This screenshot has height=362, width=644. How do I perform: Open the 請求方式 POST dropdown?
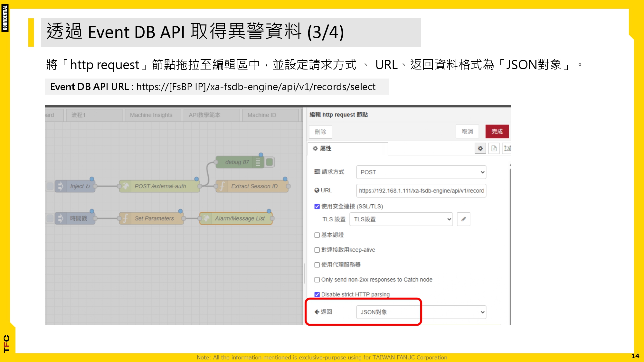[421, 172]
